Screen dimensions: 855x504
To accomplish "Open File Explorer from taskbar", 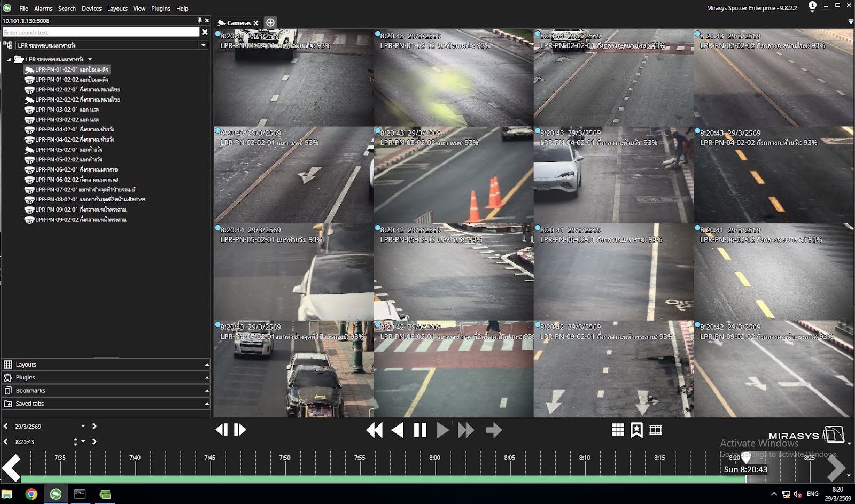I will click(x=7, y=494).
